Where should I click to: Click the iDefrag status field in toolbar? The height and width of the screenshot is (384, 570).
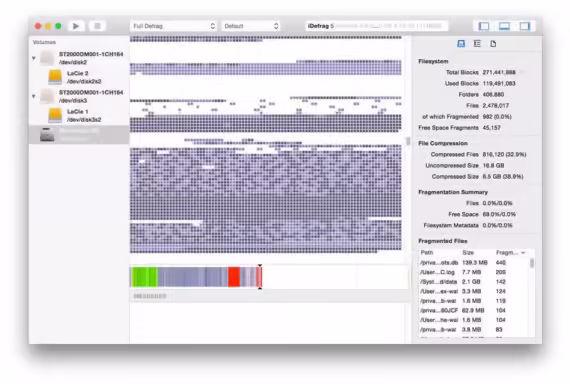point(377,26)
